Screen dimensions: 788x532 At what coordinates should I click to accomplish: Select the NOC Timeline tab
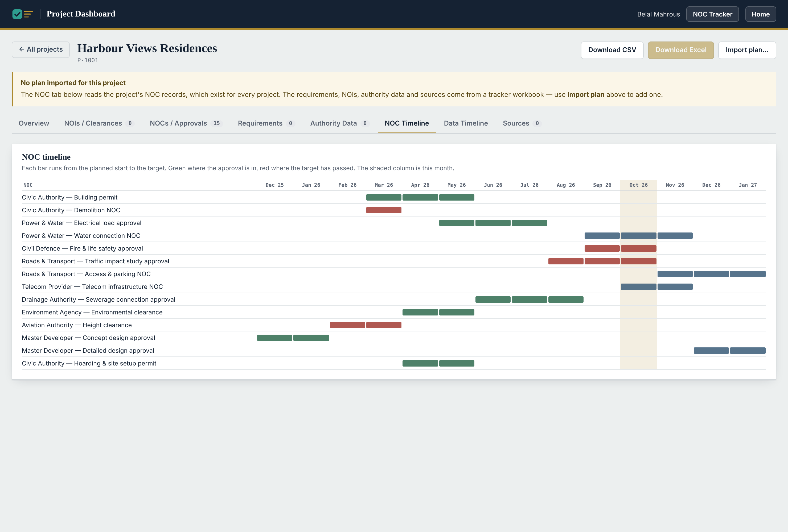click(407, 123)
